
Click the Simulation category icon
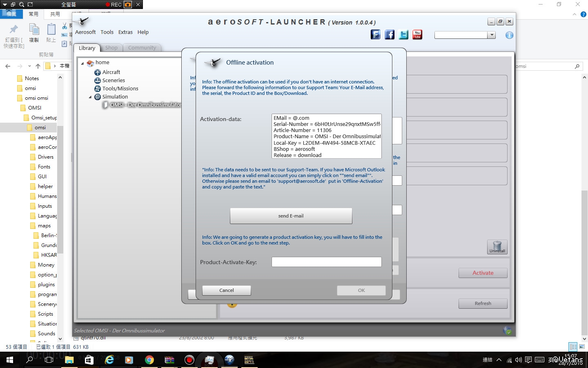coord(98,97)
